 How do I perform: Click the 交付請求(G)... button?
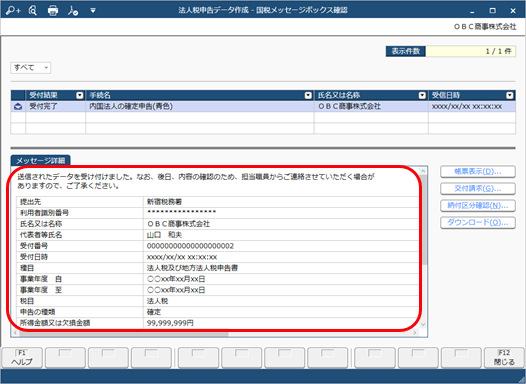coord(478,188)
